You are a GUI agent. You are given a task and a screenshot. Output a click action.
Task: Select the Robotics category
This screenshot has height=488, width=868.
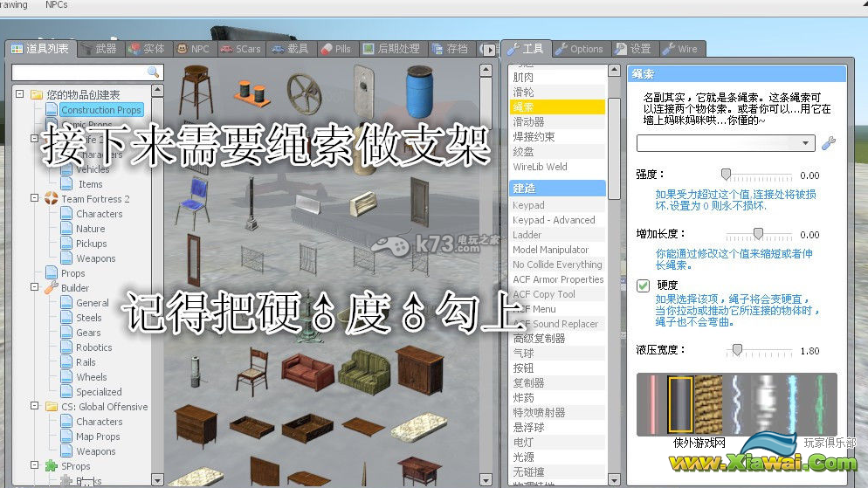94,347
